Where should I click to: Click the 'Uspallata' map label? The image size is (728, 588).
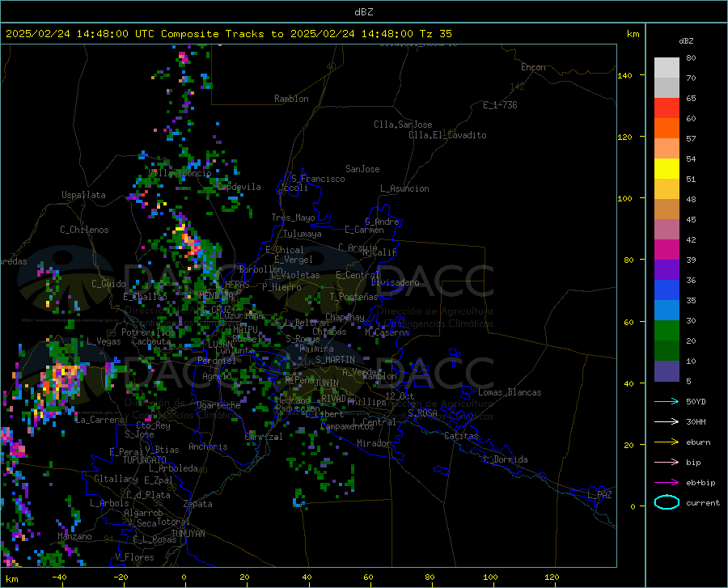[x=83, y=196]
